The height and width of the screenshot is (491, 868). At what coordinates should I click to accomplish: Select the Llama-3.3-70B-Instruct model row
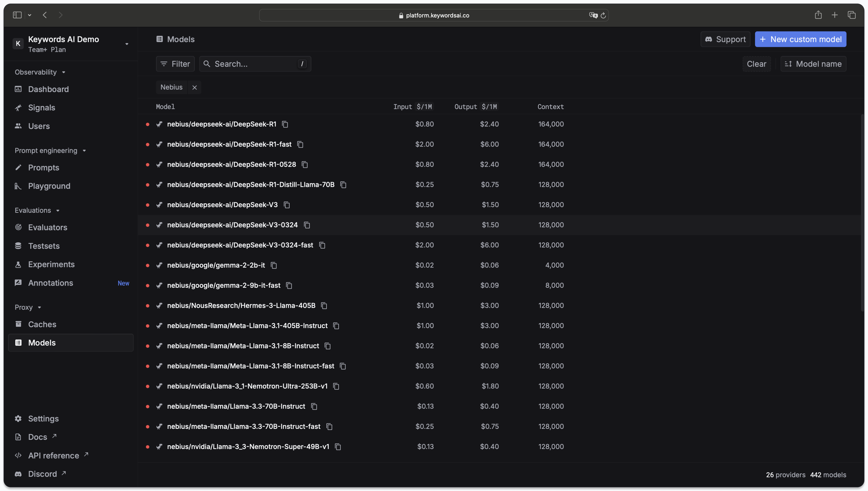[x=500, y=406]
